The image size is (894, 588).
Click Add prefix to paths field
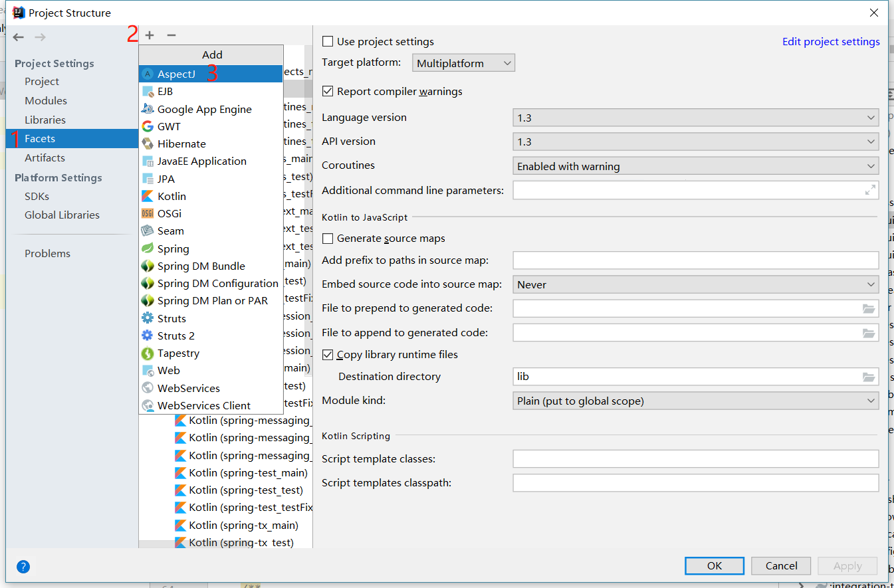[x=696, y=260]
